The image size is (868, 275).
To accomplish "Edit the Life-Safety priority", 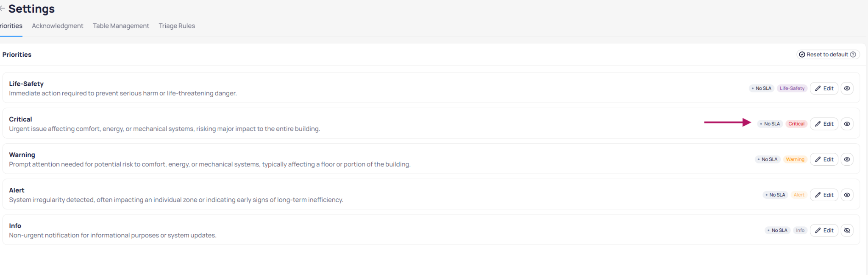I will tap(824, 89).
